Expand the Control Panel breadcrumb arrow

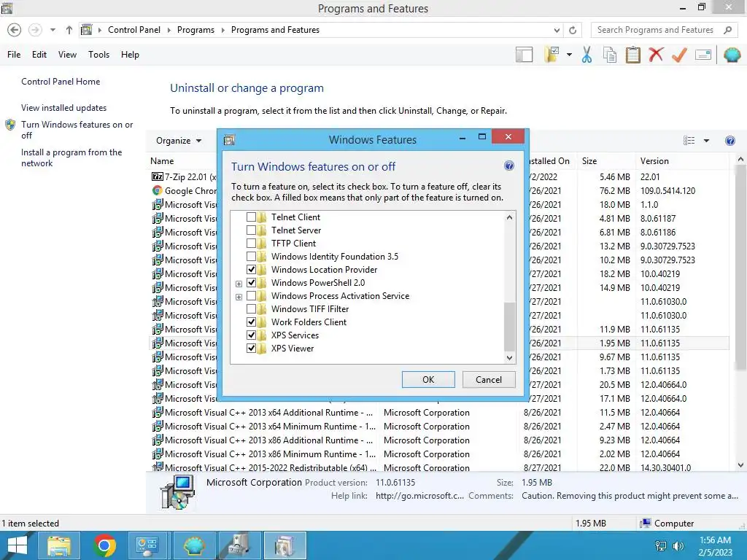pyautogui.click(x=169, y=30)
